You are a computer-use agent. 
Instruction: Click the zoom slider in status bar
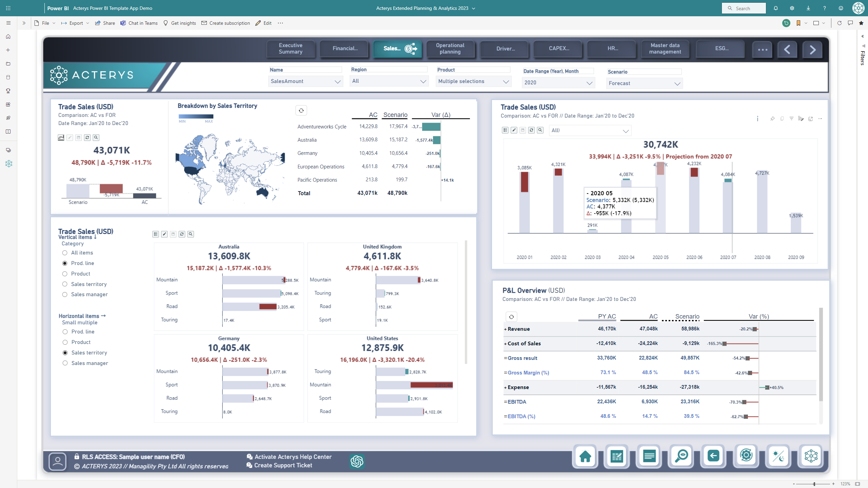(814, 484)
